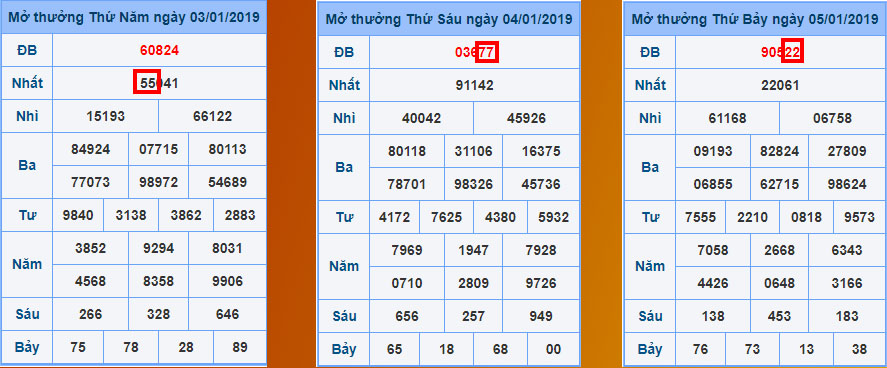Select second prize number 45926
The image size is (887, 368).
coord(527,119)
